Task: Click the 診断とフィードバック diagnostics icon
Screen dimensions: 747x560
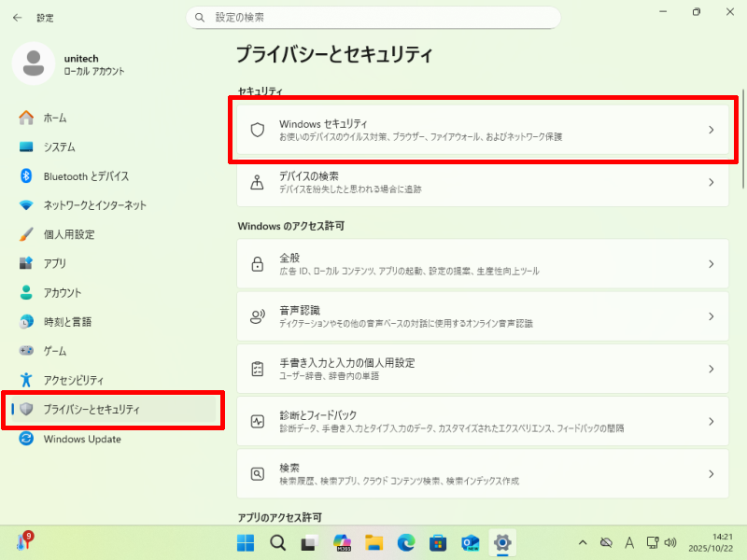Action: tap(258, 421)
